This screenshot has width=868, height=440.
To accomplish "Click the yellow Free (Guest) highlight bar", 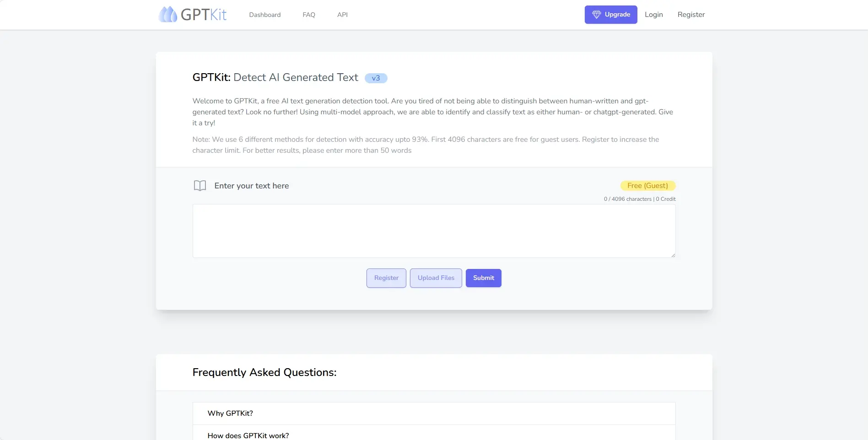I will coord(647,186).
